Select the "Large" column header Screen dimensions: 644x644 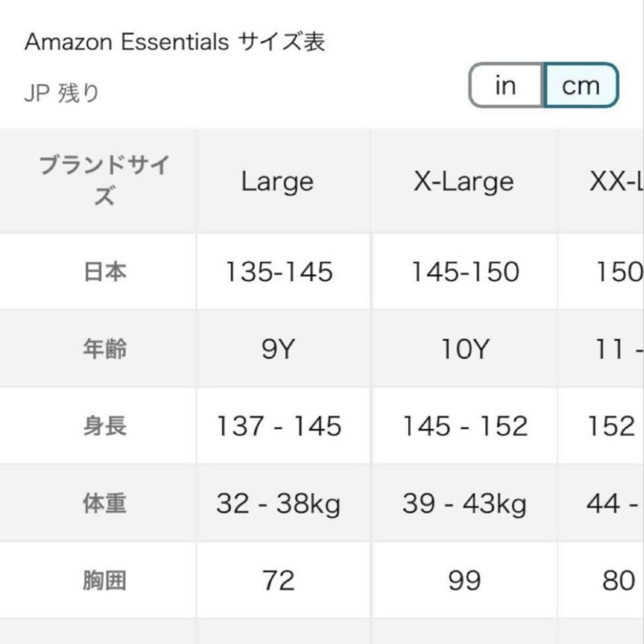pos(277,181)
